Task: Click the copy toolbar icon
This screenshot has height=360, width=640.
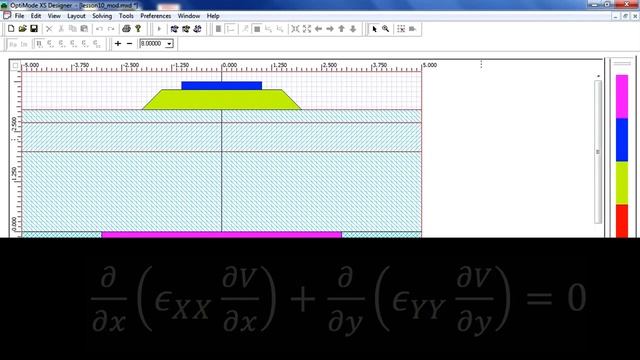Action: point(73,29)
